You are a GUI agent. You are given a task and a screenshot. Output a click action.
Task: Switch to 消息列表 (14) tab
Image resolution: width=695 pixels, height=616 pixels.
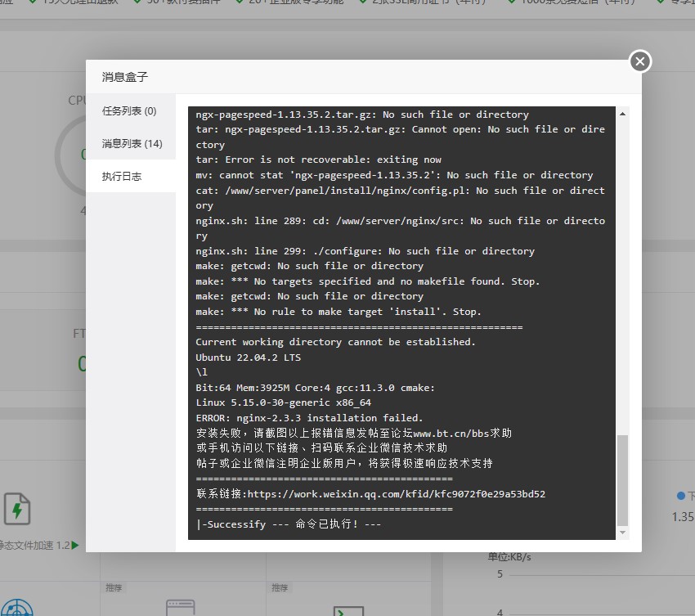tap(131, 143)
